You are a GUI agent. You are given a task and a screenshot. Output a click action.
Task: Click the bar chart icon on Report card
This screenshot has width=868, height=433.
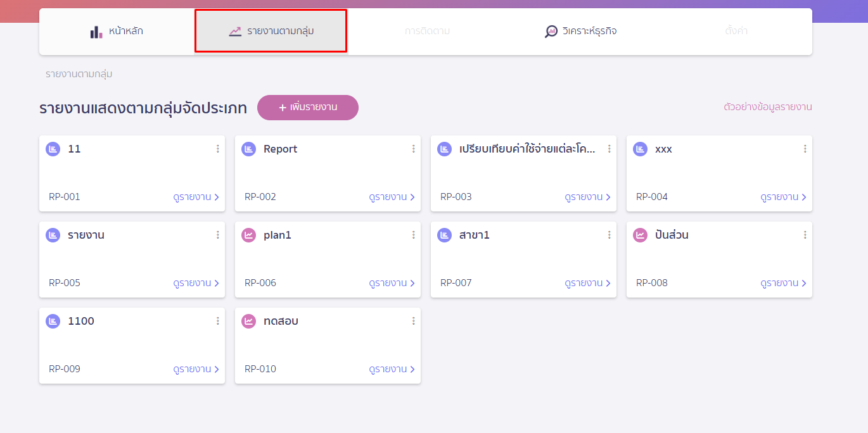point(248,149)
